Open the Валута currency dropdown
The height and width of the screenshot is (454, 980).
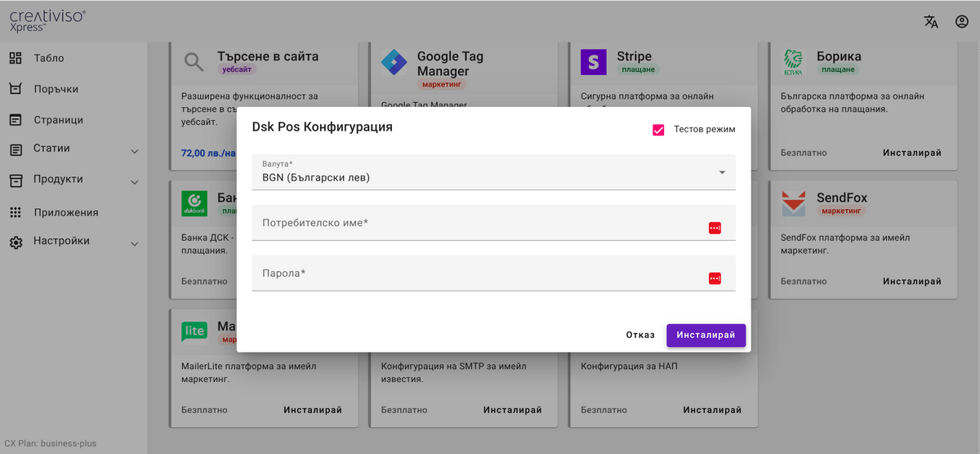pyautogui.click(x=493, y=172)
